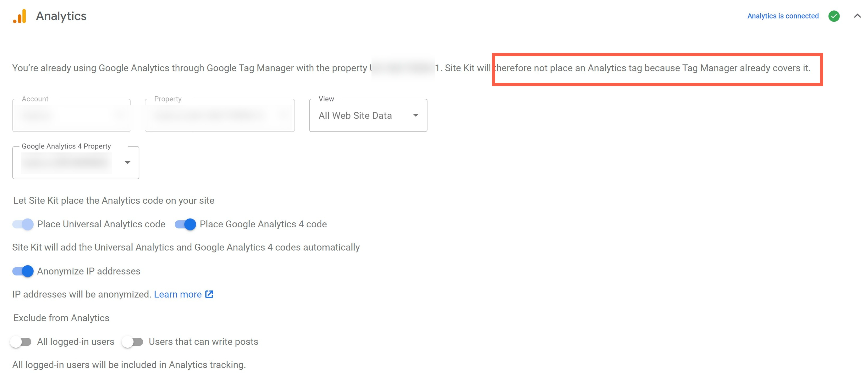Toggle Place Google Analytics 4 code switch
Image resolution: width=868 pixels, height=375 pixels.
185,224
